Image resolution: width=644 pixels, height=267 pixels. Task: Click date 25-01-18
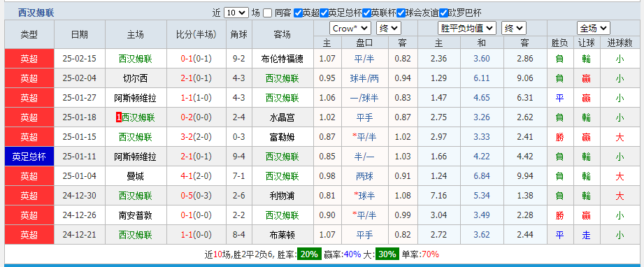pos(79,118)
